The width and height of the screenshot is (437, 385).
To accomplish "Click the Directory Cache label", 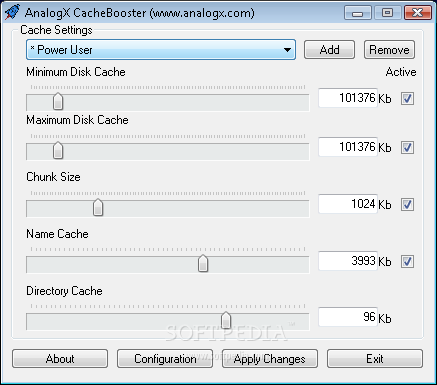I will (x=64, y=291).
